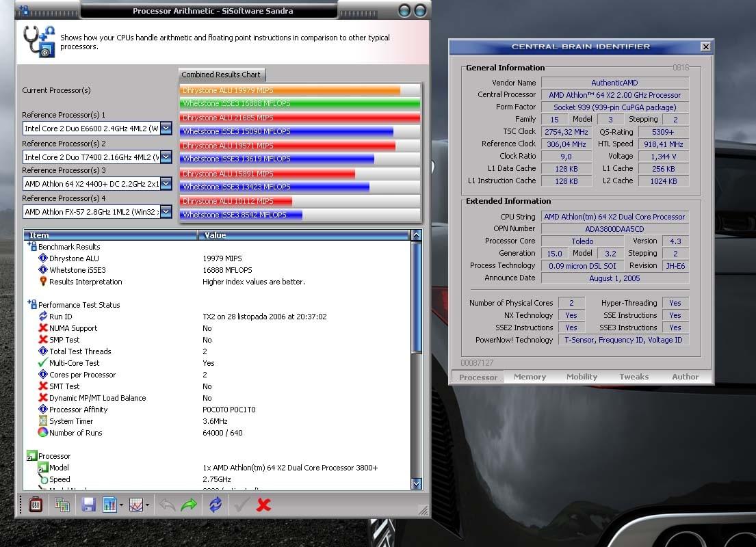Open Reference Processor 1 dropdown
The height and width of the screenshot is (547, 756).
[166, 128]
